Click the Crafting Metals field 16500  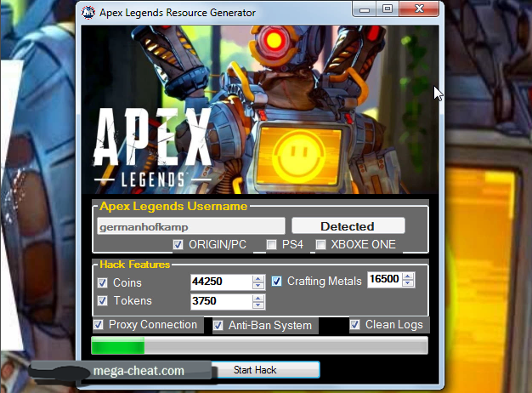[x=384, y=279]
